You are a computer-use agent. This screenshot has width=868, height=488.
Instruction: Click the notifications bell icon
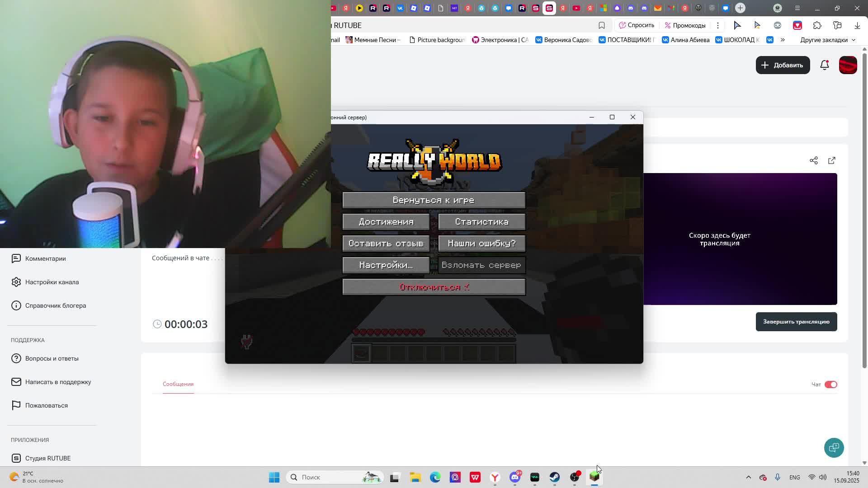point(824,65)
